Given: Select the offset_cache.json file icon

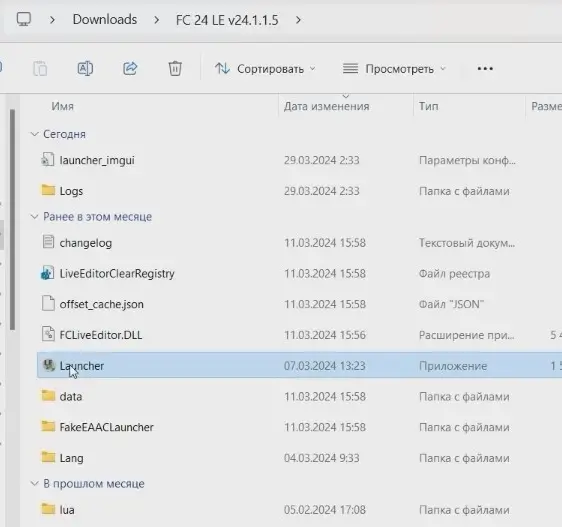Looking at the screenshot, I should coord(48,303).
